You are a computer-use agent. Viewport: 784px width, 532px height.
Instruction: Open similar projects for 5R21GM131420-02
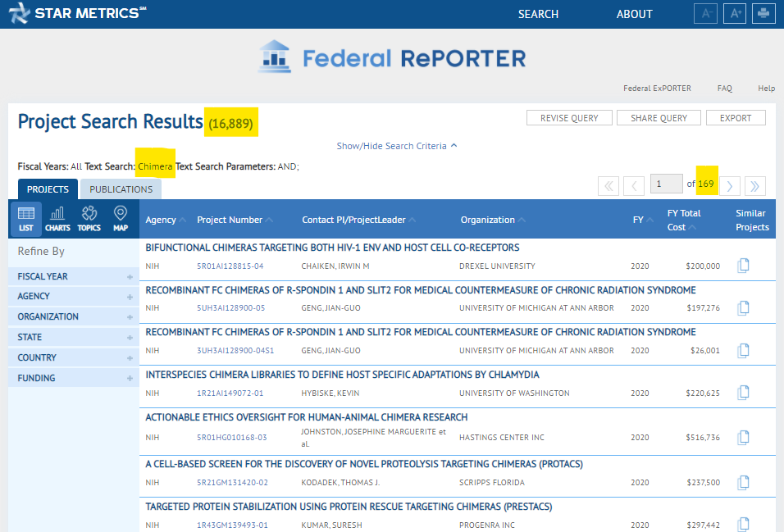[x=743, y=483]
